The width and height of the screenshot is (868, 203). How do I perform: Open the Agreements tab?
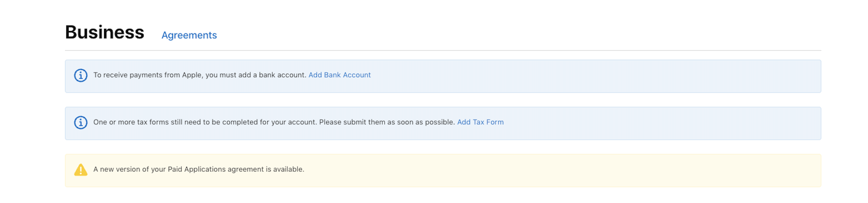[189, 35]
